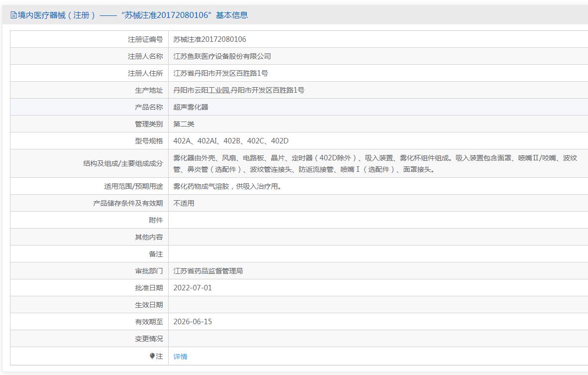The height and width of the screenshot is (375, 588).
Task: Click the 附件 row label
Action: pos(156,220)
